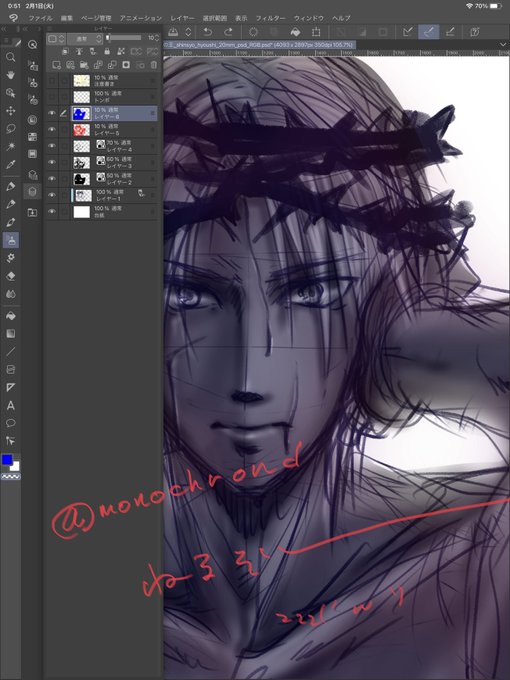Hide layer レイヤー 2 with its eye icon
Screen dimensions: 510x680
pyautogui.click(x=52, y=179)
